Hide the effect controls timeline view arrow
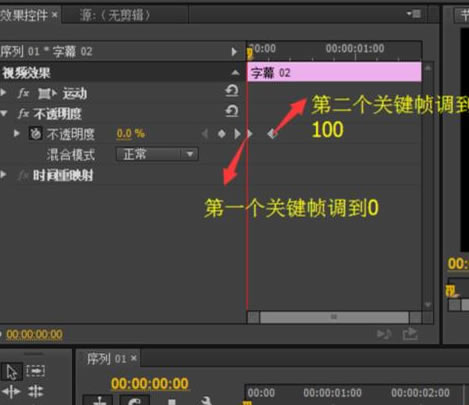This screenshot has width=469, height=405. 234,52
